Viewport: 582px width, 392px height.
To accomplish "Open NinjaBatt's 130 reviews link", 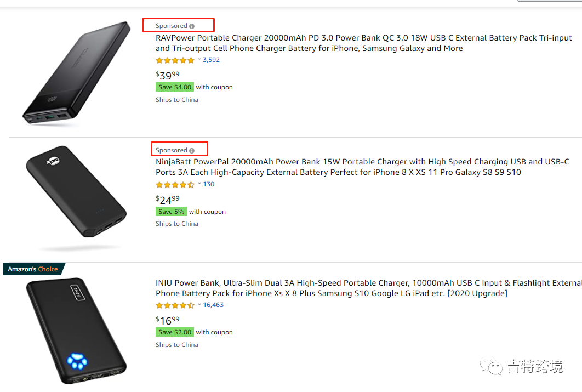I will click(x=209, y=185).
